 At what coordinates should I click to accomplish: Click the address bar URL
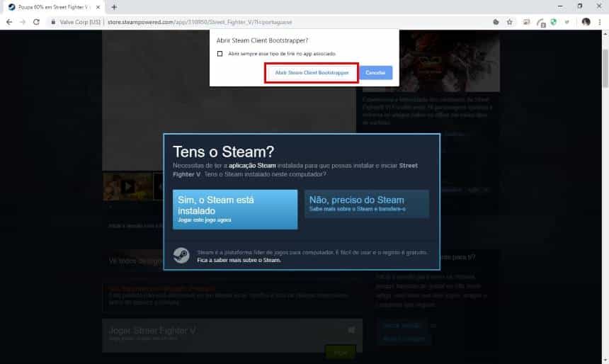point(200,22)
